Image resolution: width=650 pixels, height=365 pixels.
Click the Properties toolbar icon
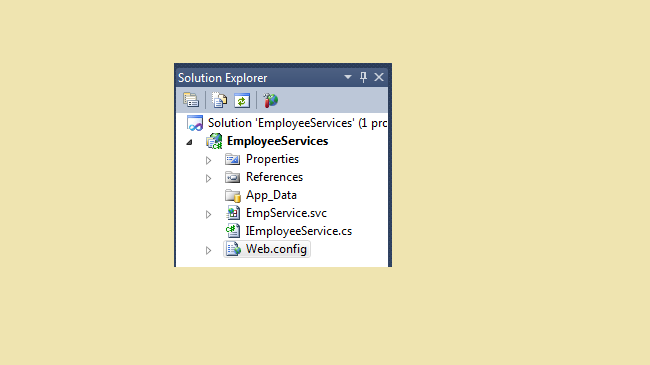tap(191, 100)
